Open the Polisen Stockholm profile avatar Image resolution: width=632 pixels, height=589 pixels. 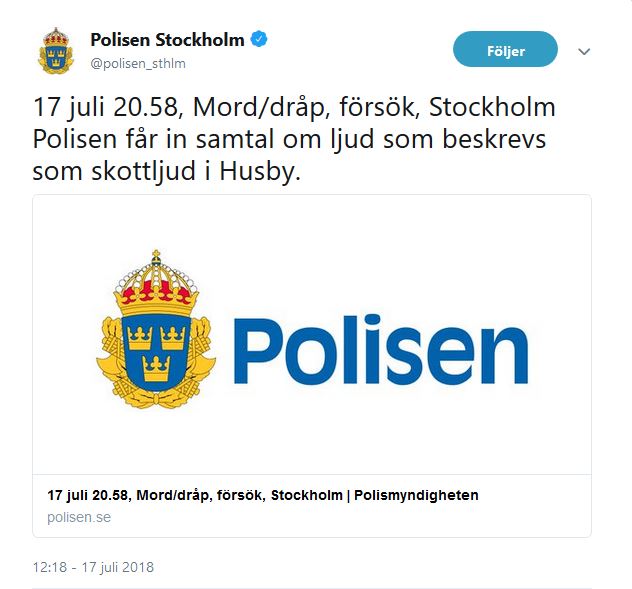point(56,51)
